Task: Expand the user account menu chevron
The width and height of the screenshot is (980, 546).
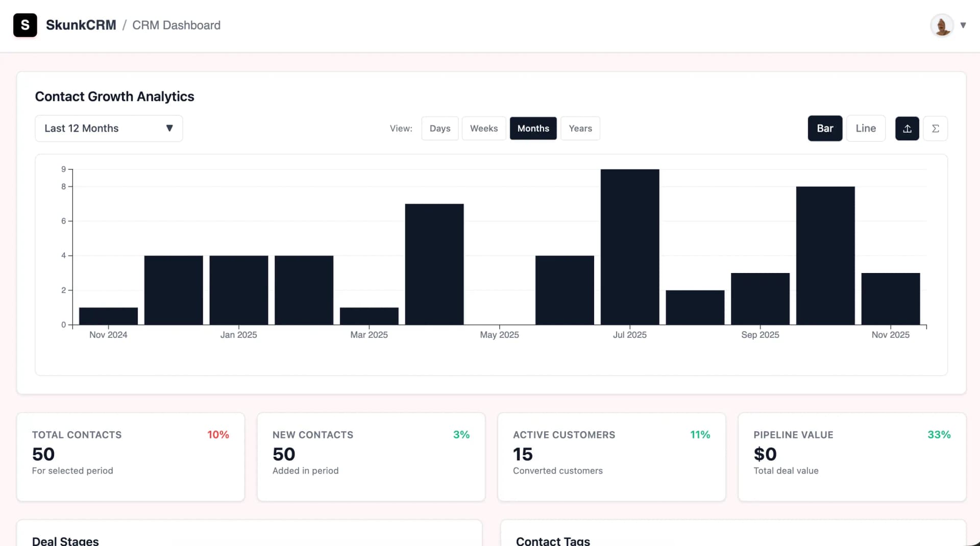Action: tap(964, 25)
